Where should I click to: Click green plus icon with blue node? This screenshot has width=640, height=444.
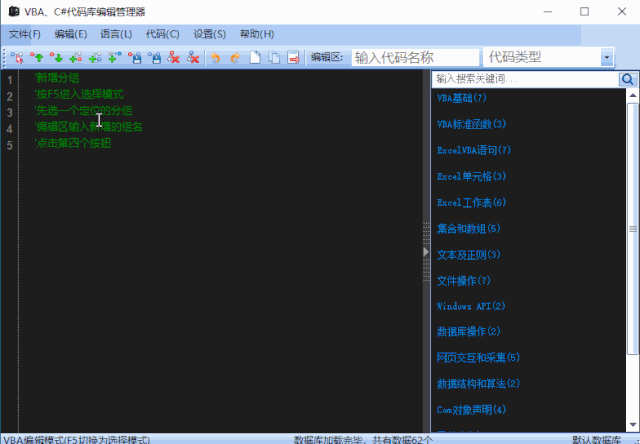point(95,58)
